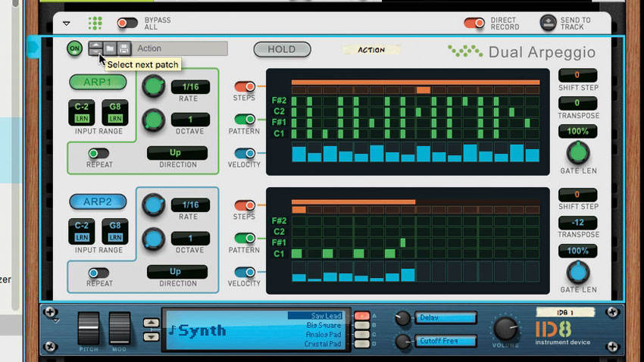Click the ARP2 Rate knob
Image resolution: width=644 pixels, height=362 pixels.
154,204
